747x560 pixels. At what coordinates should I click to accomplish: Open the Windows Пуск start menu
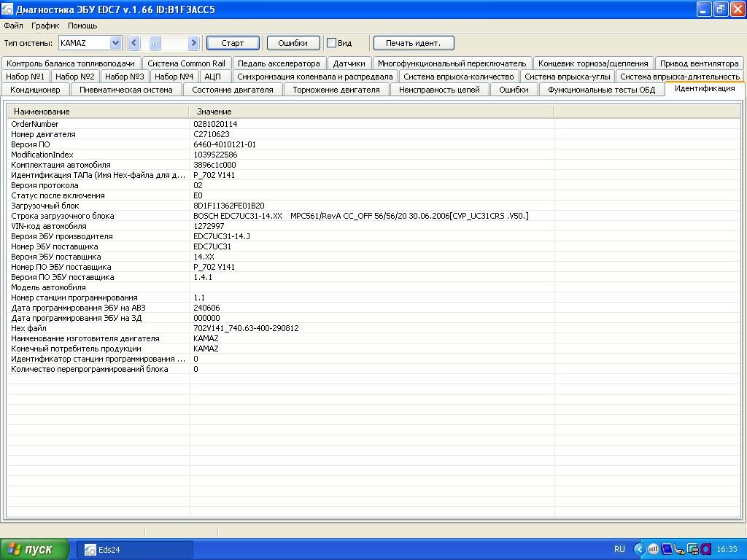pos(35,549)
